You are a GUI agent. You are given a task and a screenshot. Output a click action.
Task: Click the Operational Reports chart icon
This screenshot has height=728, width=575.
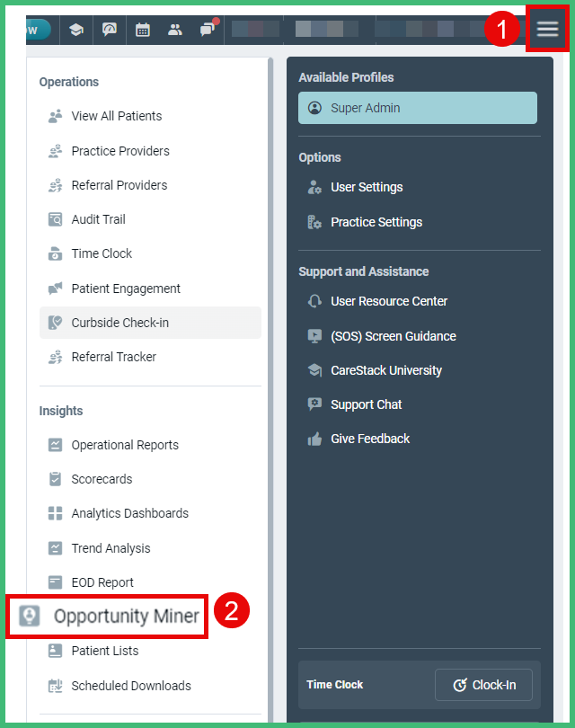pyautogui.click(x=55, y=445)
